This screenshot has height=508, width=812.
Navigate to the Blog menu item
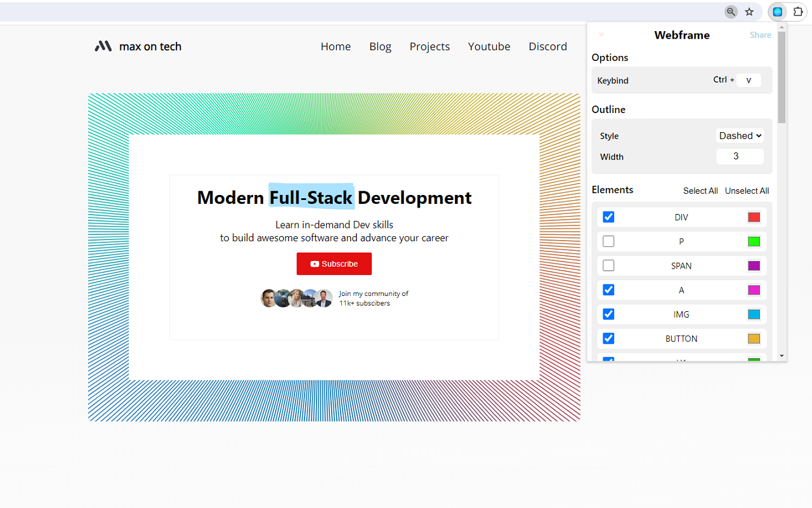click(x=380, y=46)
